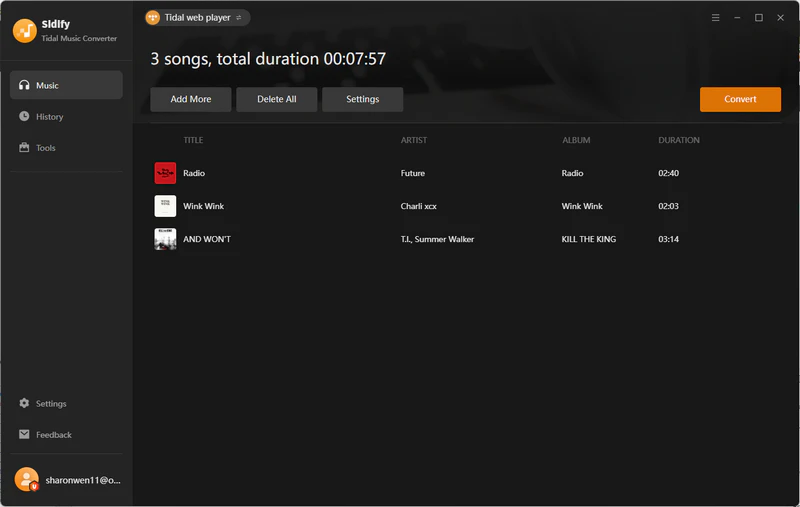
Task: Open the Feedback envelope icon
Action: coord(24,434)
